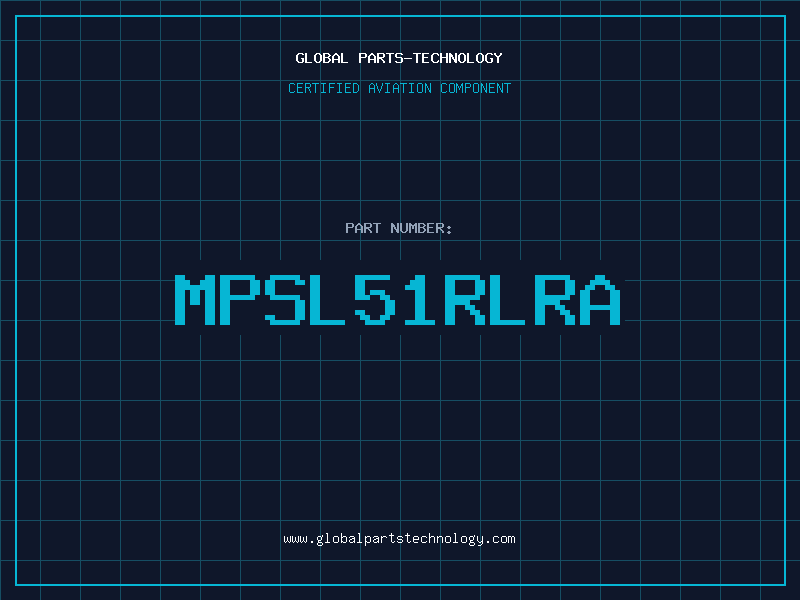Click the letter M in the part number
800x600 pixels.
pyautogui.click(x=195, y=299)
